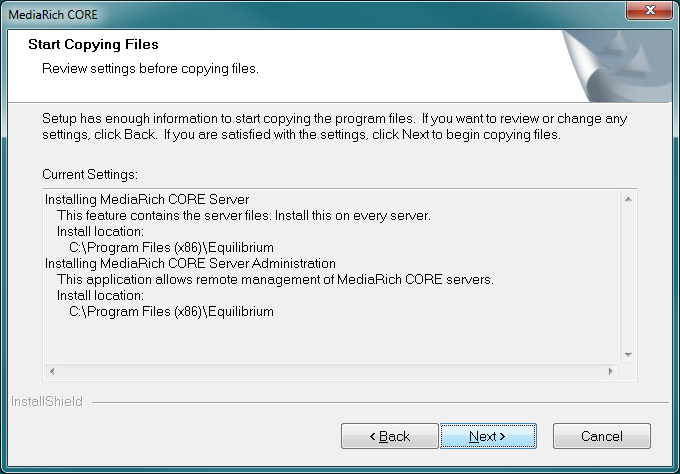Close the MediaRich CORE installer window
Image resolution: width=680 pixels, height=474 pixels.
click(649, 10)
